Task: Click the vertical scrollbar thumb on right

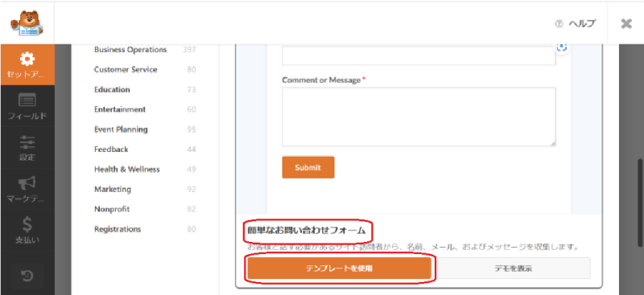Action: pos(640,203)
